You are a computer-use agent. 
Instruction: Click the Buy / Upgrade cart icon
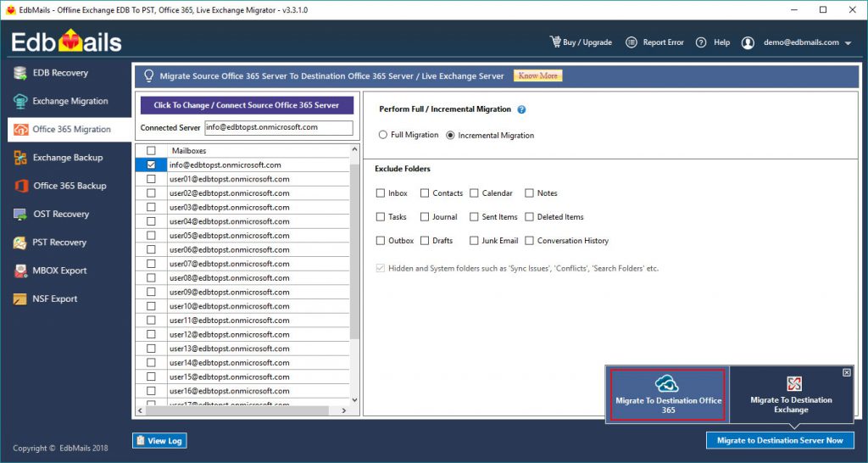pos(554,42)
